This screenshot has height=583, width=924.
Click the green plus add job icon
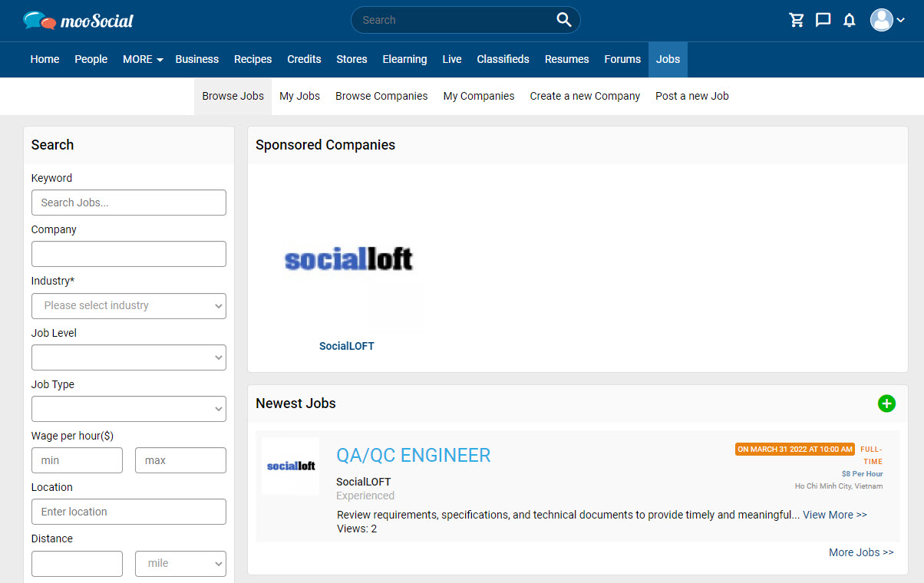click(x=886, y=403)
